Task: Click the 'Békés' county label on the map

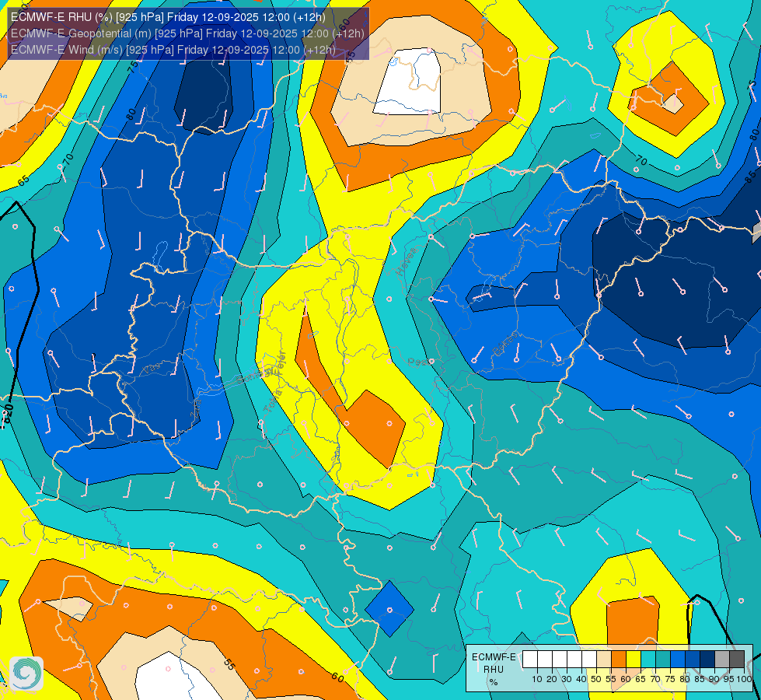Action: pos(504,344)
